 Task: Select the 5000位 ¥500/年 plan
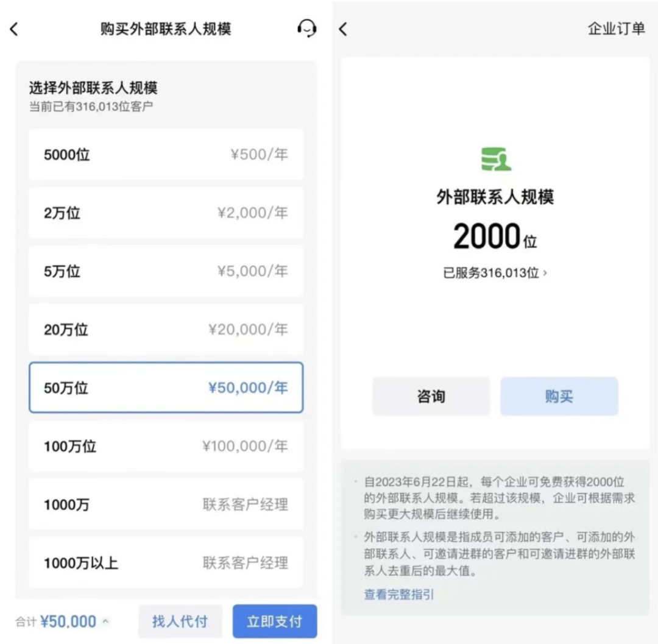(x=165, y=155)
